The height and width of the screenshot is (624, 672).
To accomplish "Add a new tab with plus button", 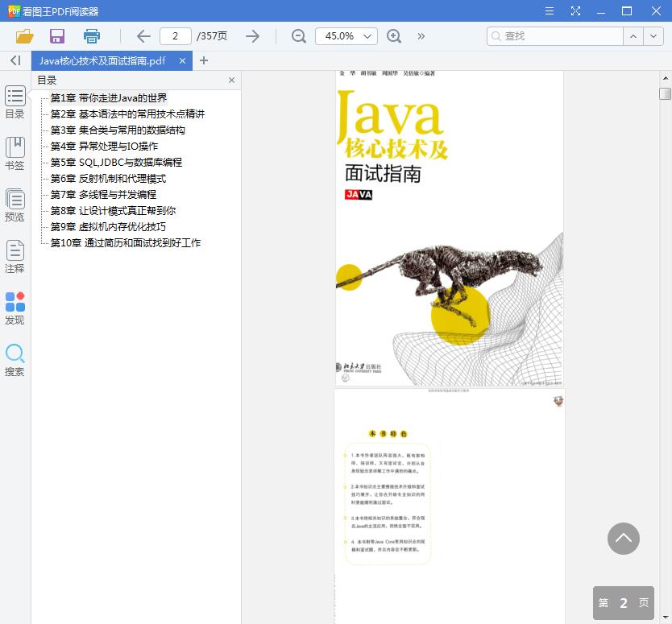I will pos(204,61).
